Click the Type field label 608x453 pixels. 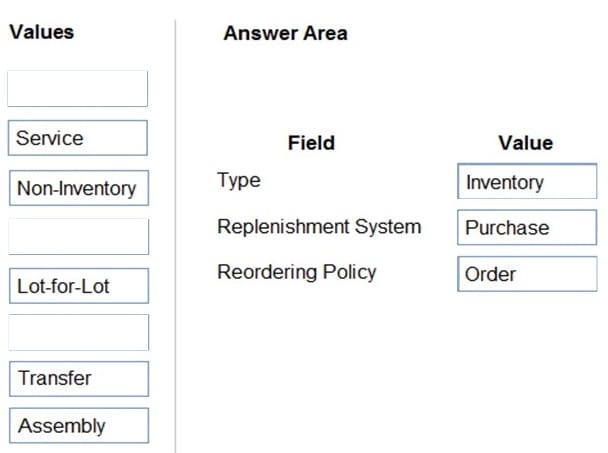[x=238, y=181]
